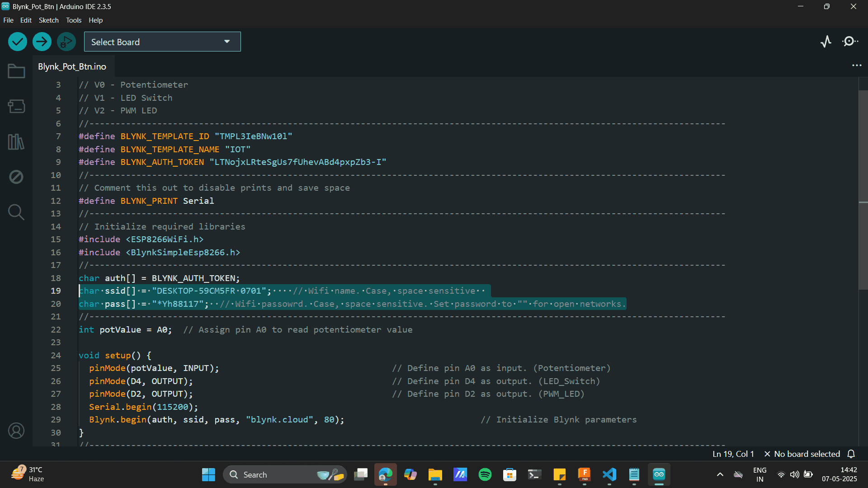Open the Search sidebar panel
868x488 pixels.
(x=16, y=212)
